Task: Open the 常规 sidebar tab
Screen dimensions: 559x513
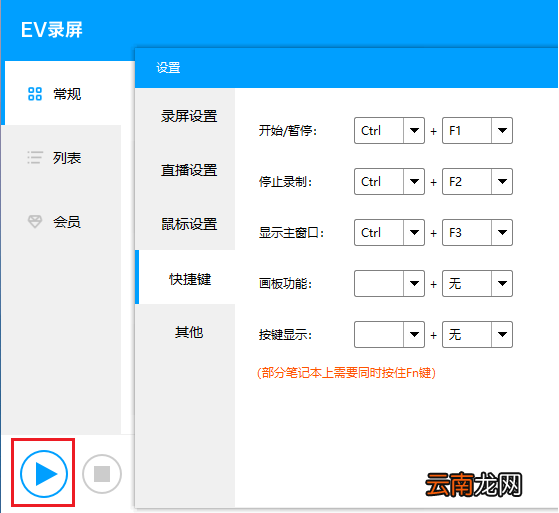Action: point(68,93)
